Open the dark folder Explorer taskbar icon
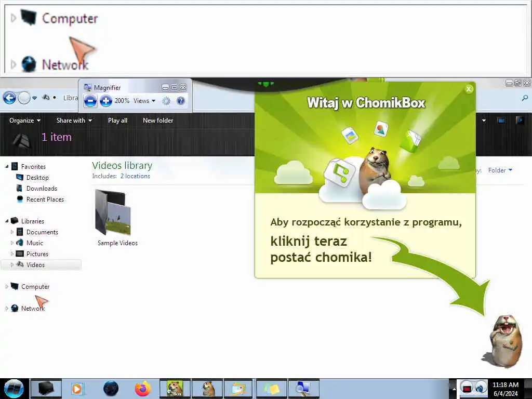The width and height of the screenshot is (532, 399). 46,389
